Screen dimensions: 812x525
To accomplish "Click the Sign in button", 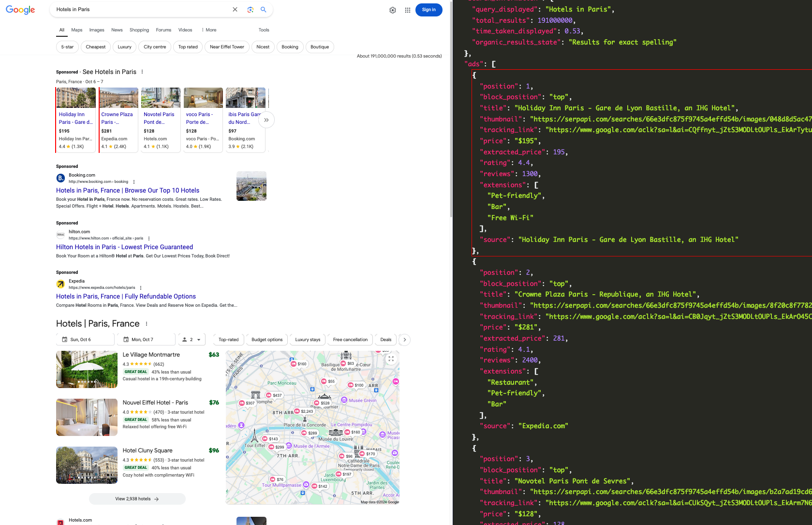I will [x=429, y=10].
